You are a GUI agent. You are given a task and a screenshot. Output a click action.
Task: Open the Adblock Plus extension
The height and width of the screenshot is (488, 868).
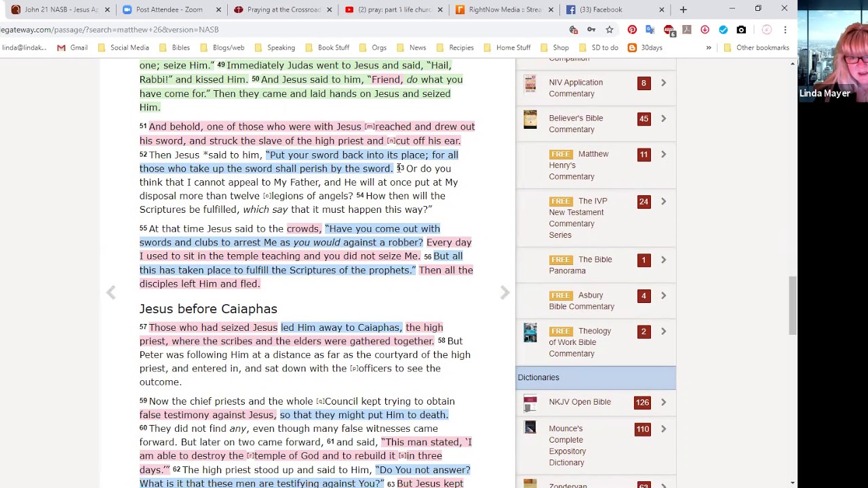[669, 30]
